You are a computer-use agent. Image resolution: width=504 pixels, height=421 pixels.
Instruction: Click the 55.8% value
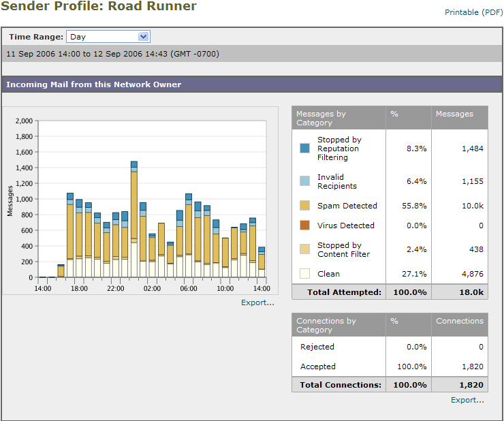414,206
